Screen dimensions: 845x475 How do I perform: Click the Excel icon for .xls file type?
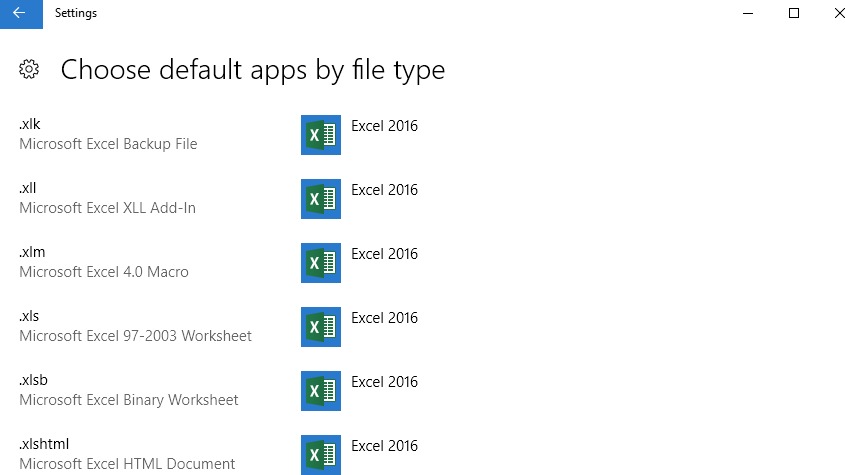[320, 327]
